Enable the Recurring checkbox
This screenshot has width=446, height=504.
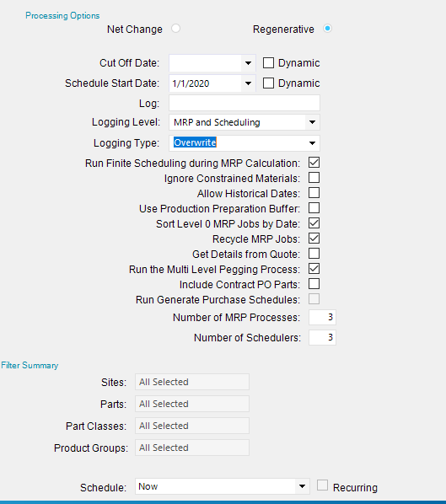pyautogui.click(x=322, y=485)
